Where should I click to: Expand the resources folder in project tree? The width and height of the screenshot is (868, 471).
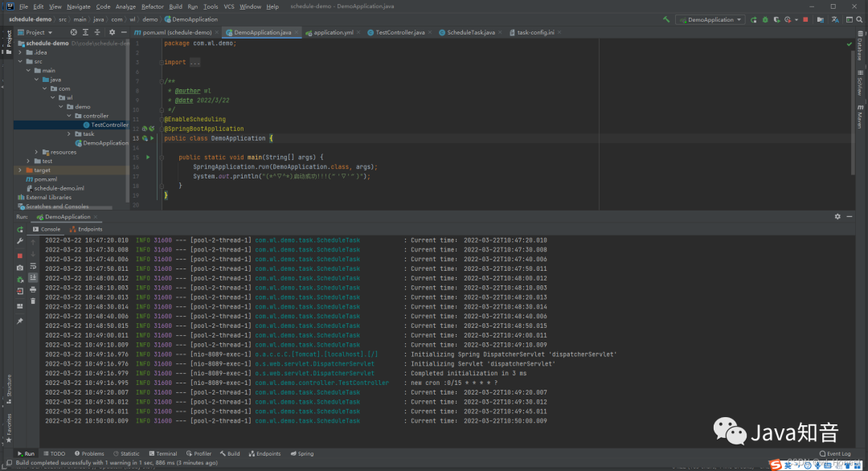tap(37, 152)
